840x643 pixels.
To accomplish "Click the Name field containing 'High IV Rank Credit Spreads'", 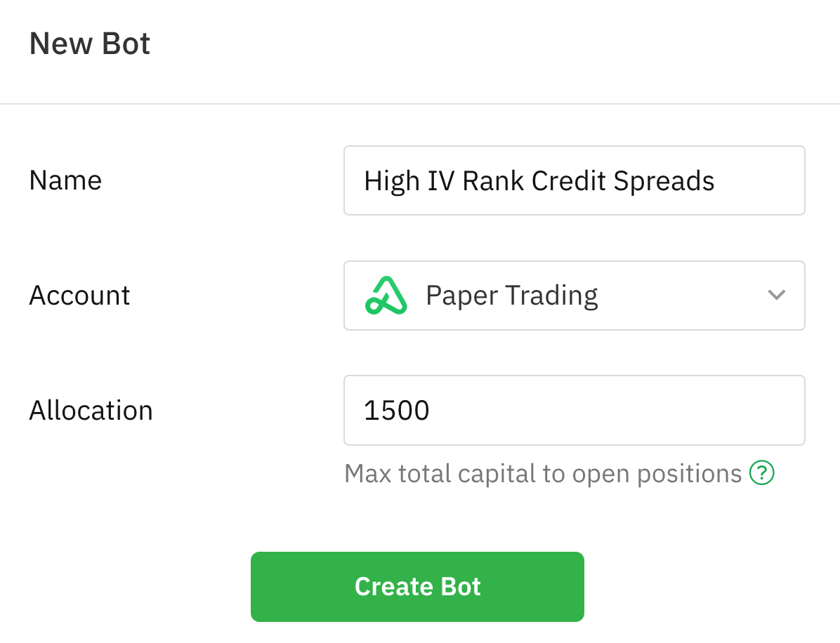I will [x=575, y=180].
